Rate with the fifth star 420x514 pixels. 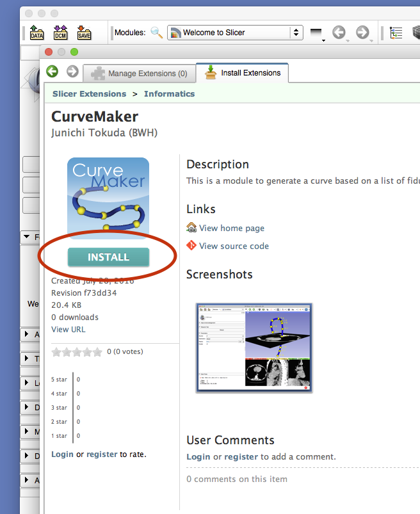[97, 351]
